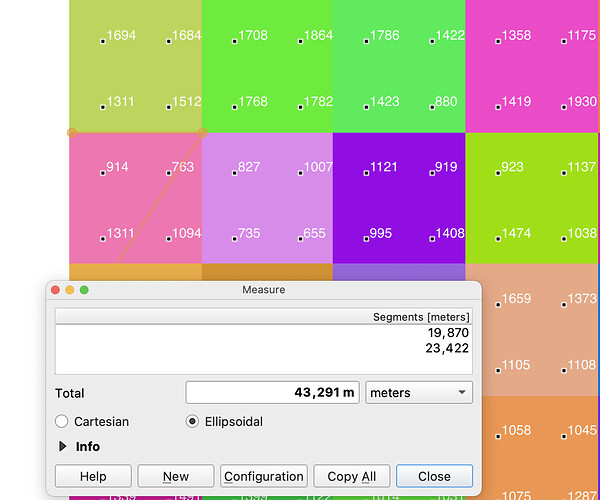600x500 pixels.
Task: Click the point labeled 827
Action: [x=235, y=173]
